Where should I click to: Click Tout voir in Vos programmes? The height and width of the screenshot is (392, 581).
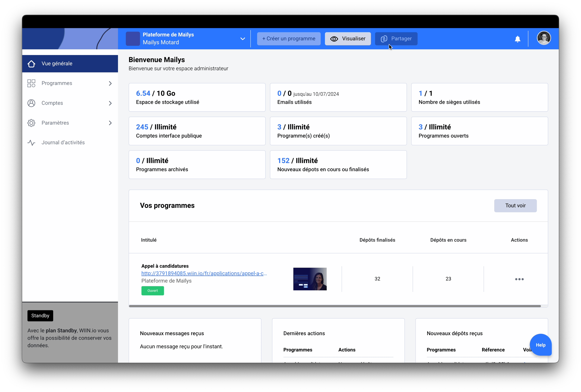(515, 206)
